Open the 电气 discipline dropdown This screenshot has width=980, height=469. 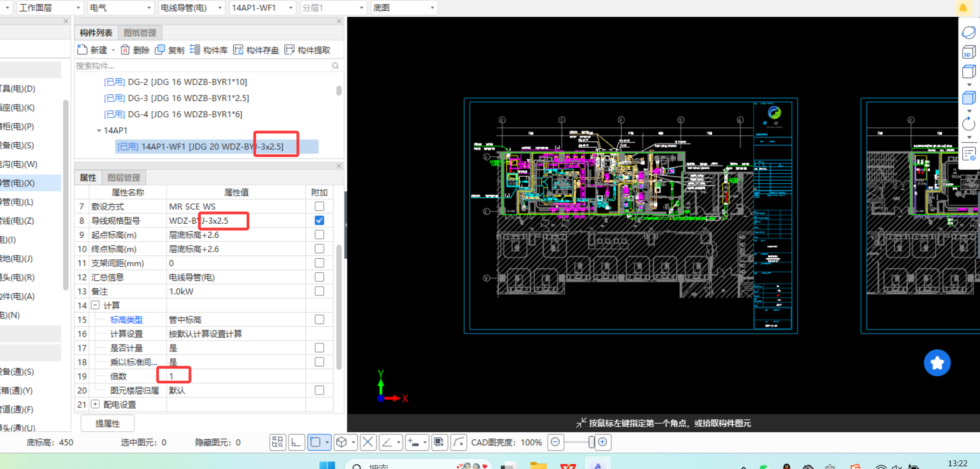(120, 8)
